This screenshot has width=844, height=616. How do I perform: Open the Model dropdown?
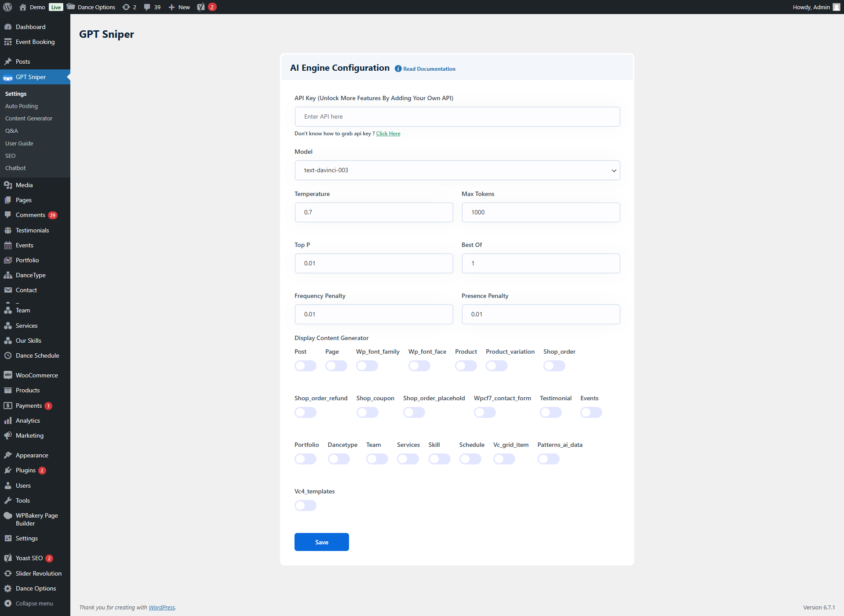[457, 170]
